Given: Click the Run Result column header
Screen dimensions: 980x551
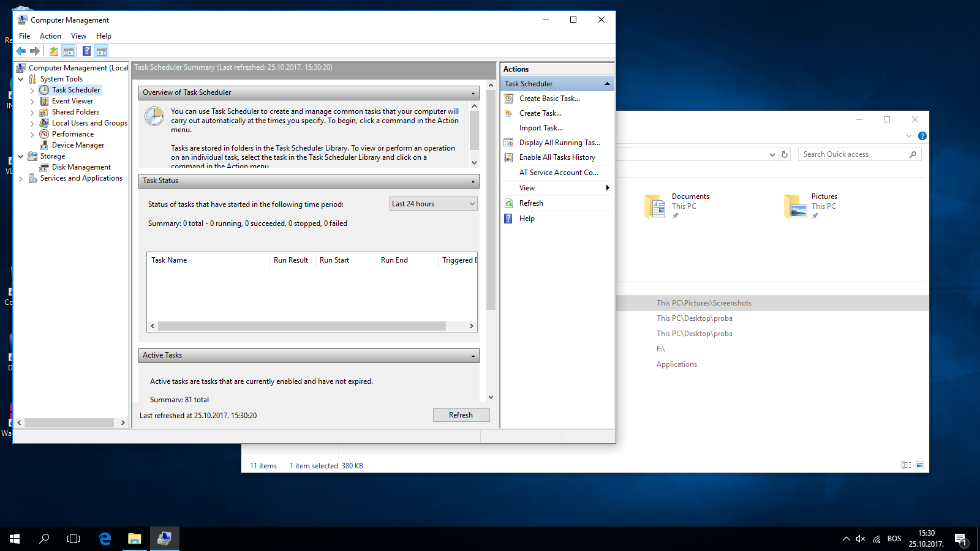Looking at the screenshot, I should (292, 260).
